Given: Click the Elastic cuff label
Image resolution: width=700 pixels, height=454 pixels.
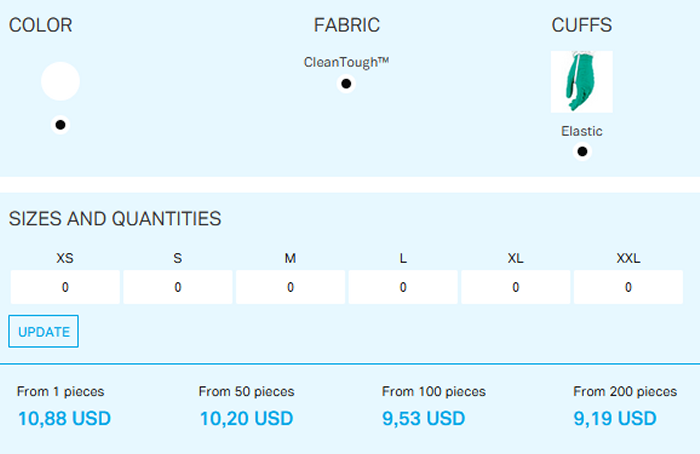Looking at the screenshot, I should [582, 131].
